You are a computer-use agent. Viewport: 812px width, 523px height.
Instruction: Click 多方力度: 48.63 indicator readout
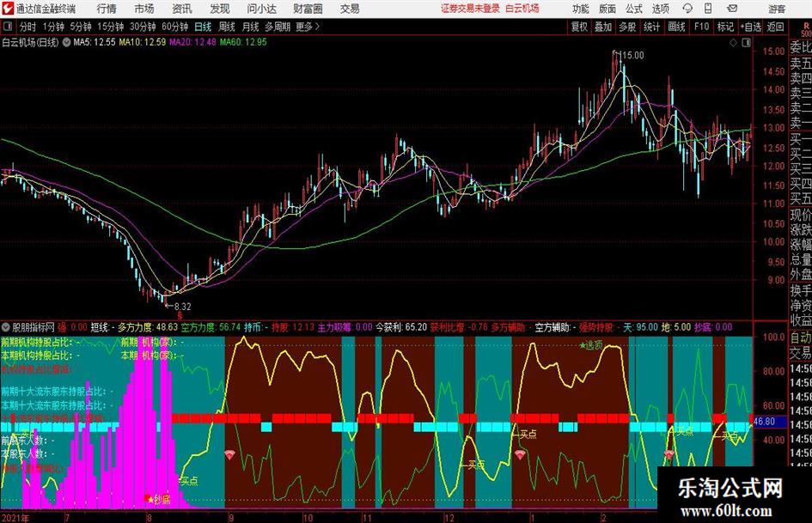pyautogui.click(x=148, y=327)
